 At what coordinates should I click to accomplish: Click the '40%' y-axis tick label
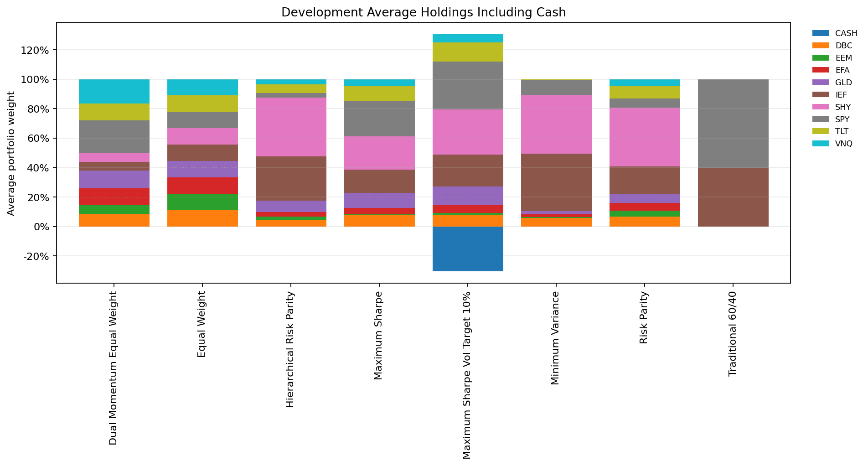coord(38,168)
